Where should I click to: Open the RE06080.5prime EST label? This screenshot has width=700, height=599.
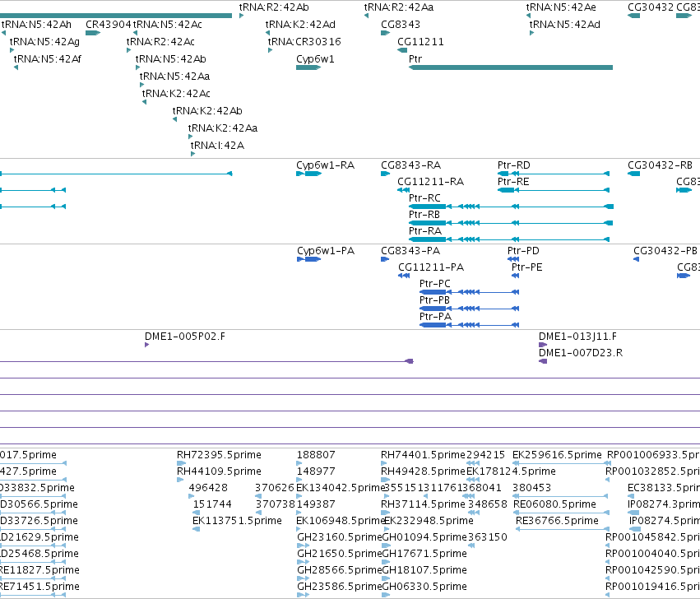pyautogui.click(x=555, y=504)
